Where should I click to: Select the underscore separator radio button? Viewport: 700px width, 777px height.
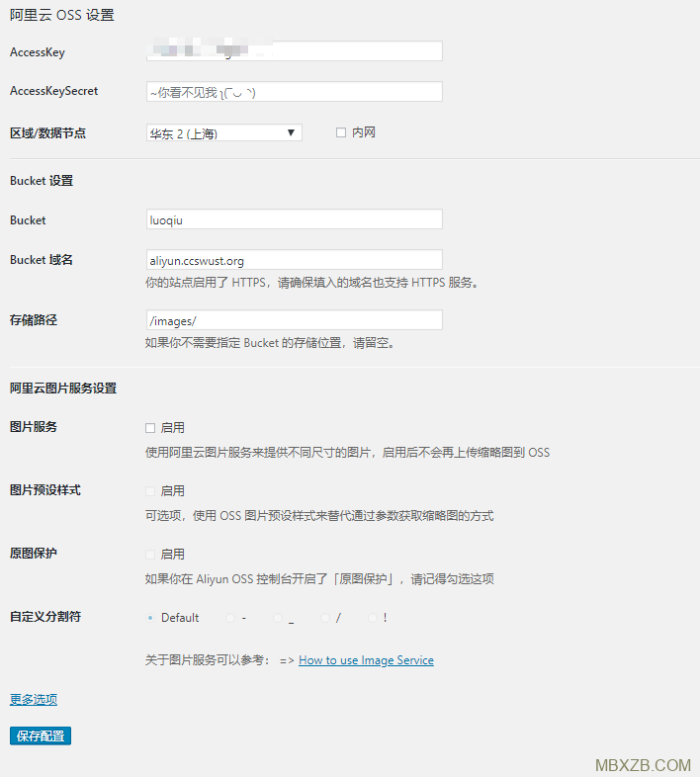(278, 618)
